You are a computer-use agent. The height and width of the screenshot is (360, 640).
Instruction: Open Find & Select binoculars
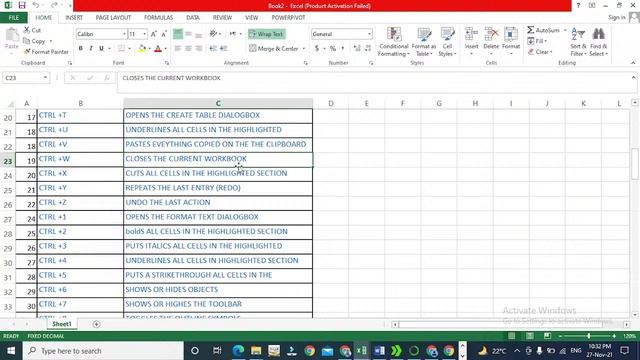(598, 42)
